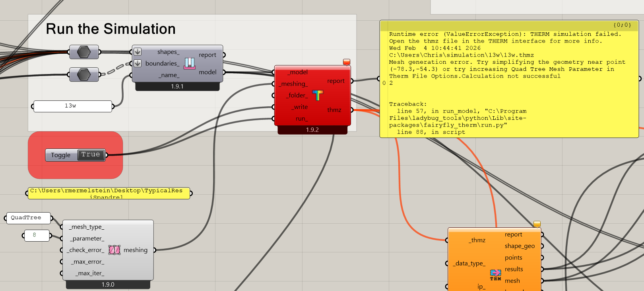
Task: Click the yellow runtime error message panel
Action: 509,80
